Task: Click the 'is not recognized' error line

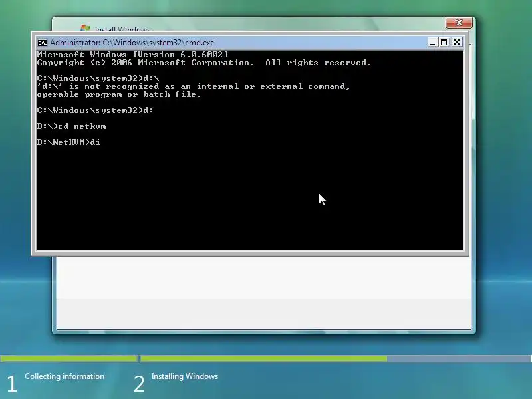Action: [194, 86]
